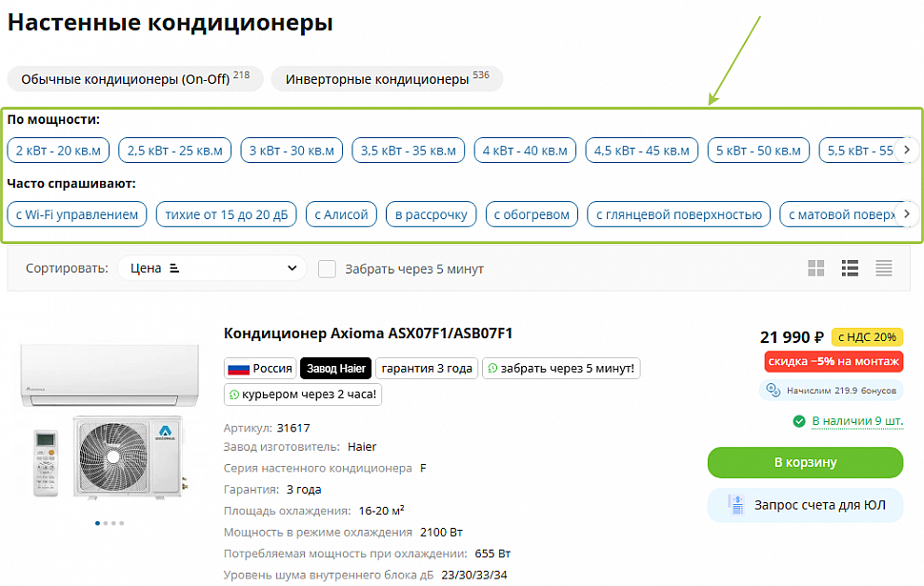Click the Russia flag icon

[239, 369]
